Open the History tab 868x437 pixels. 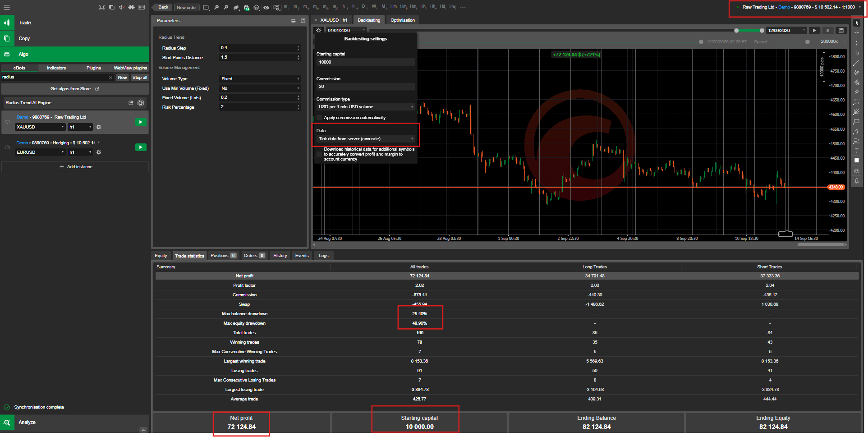(280, 256)
